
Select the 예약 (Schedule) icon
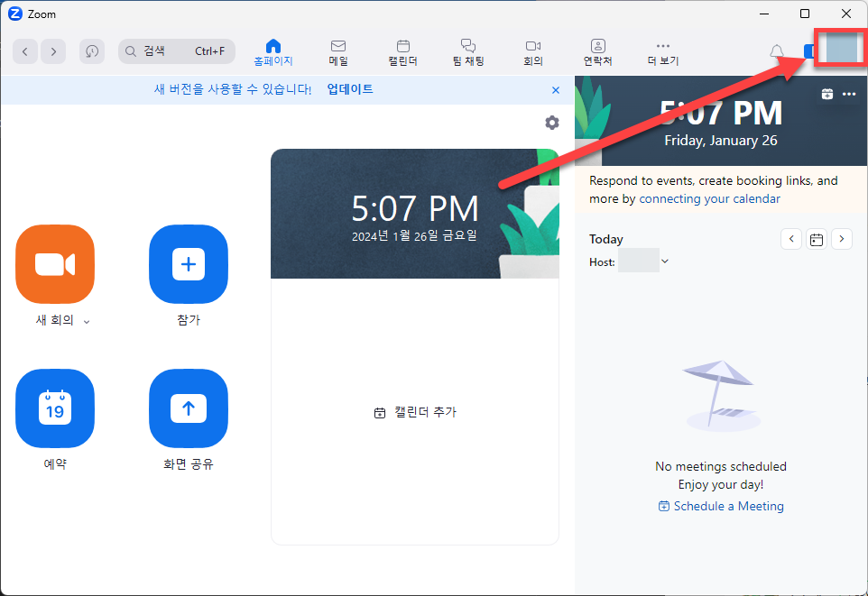tap(54, 408)
